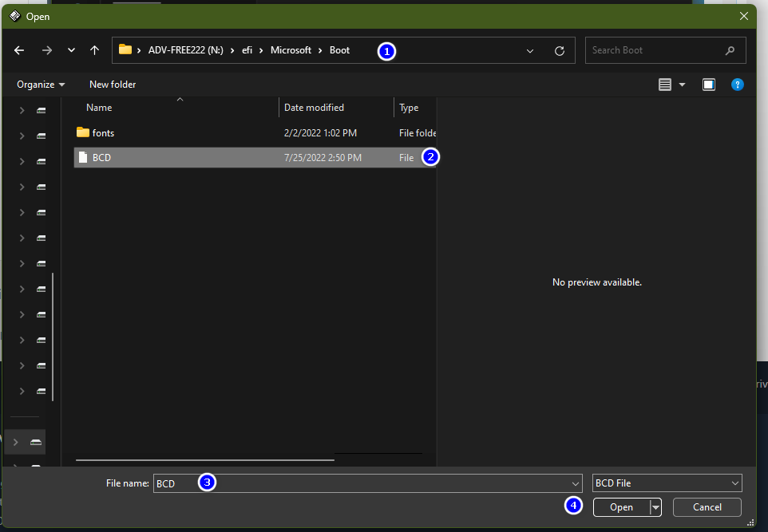Click the BCD file icon
This screenshot has height=532, width=768.
tap(83, 157)
